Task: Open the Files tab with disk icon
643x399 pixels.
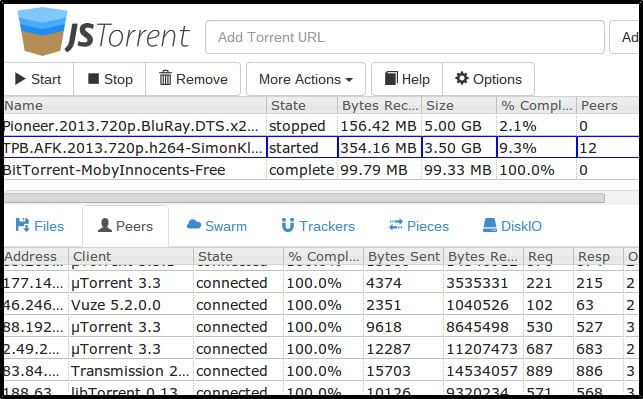Action: 40,226
